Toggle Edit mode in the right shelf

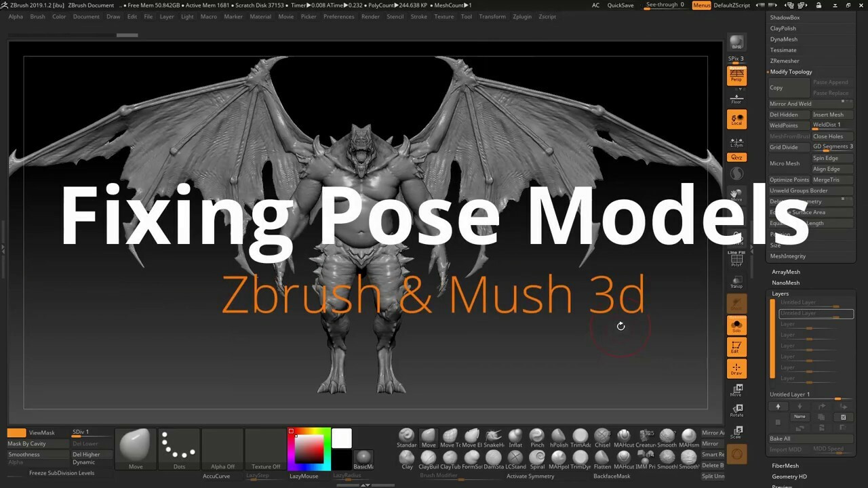tap(736, 347)
